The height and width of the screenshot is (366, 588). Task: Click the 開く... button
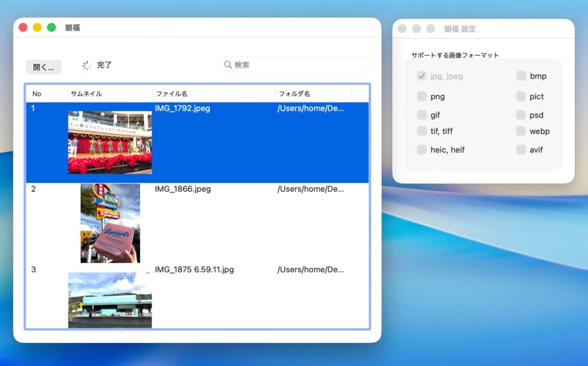[43, 67]
